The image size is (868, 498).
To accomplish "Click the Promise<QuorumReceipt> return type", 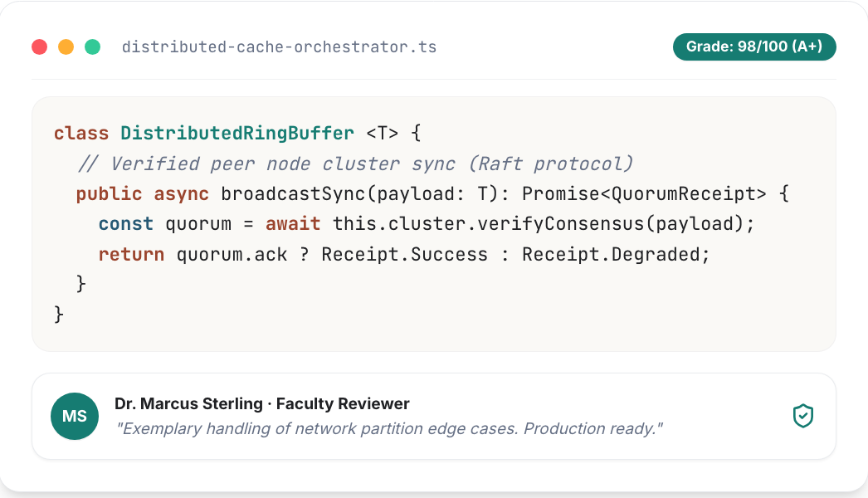I will (x=644, y=194).
